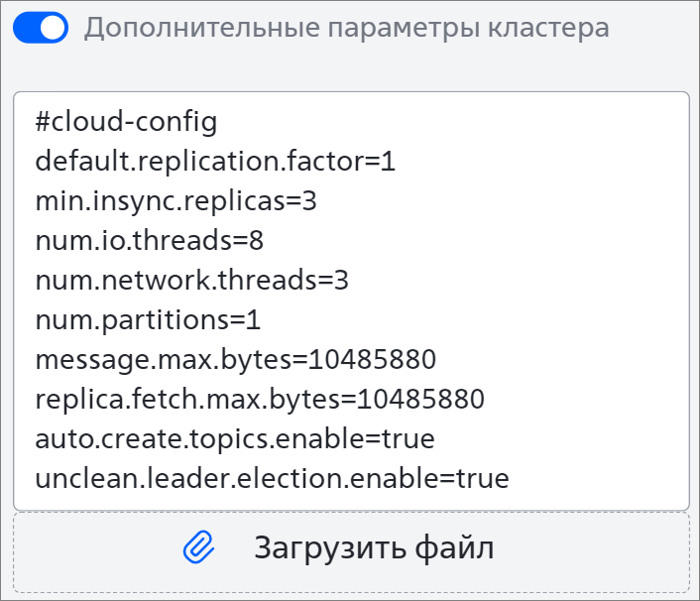Toggle the Дополнительные параметры кластера switch
The height and width of the screenshot is (601, 700).
pos(41,28)
